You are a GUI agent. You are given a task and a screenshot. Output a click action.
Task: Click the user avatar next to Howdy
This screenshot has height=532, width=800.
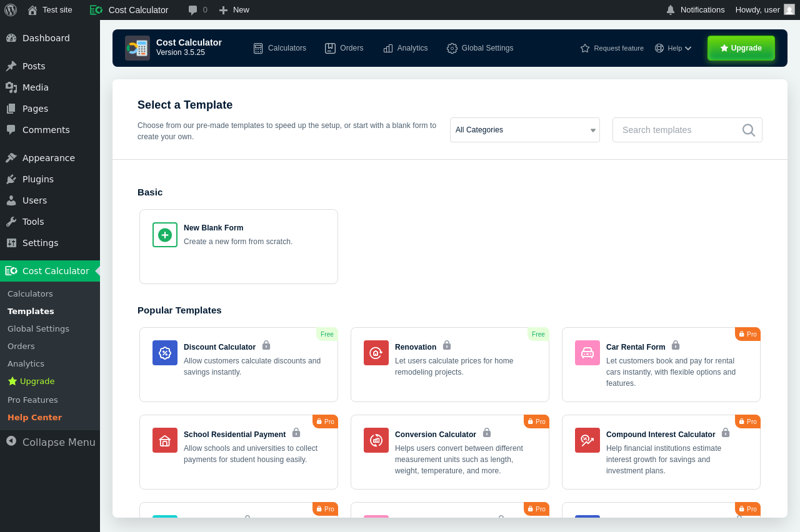click(x=789, y=9)
